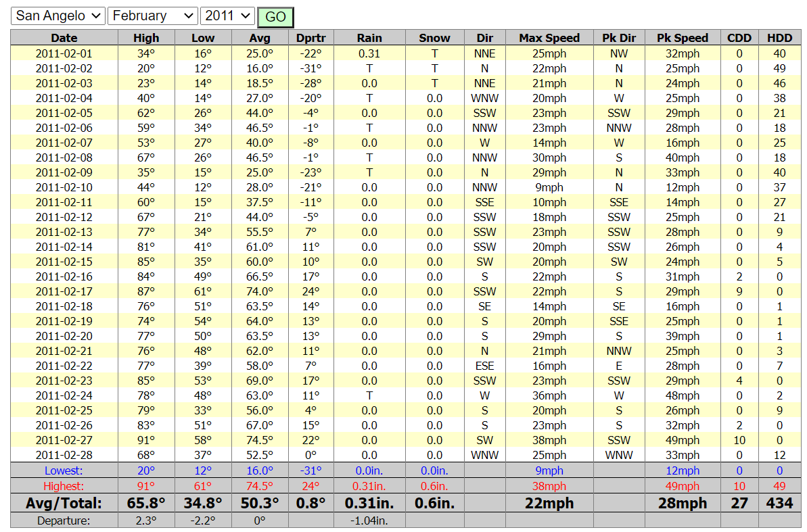Click the blue Lowest row label
This screenshot has height=532, width=807.
tap(64, 470)
